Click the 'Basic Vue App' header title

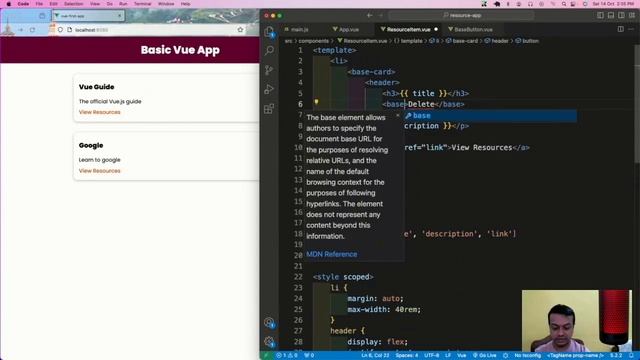point(180,50)
